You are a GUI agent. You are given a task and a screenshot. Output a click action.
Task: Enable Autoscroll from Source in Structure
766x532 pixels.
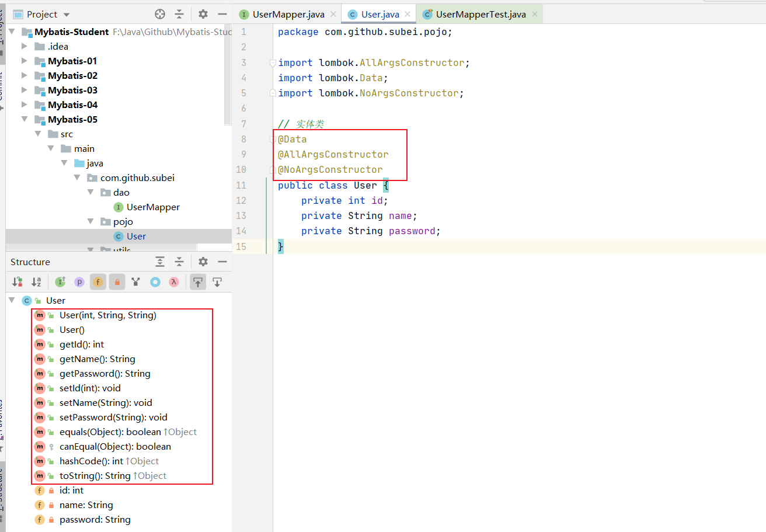point(217,282)
